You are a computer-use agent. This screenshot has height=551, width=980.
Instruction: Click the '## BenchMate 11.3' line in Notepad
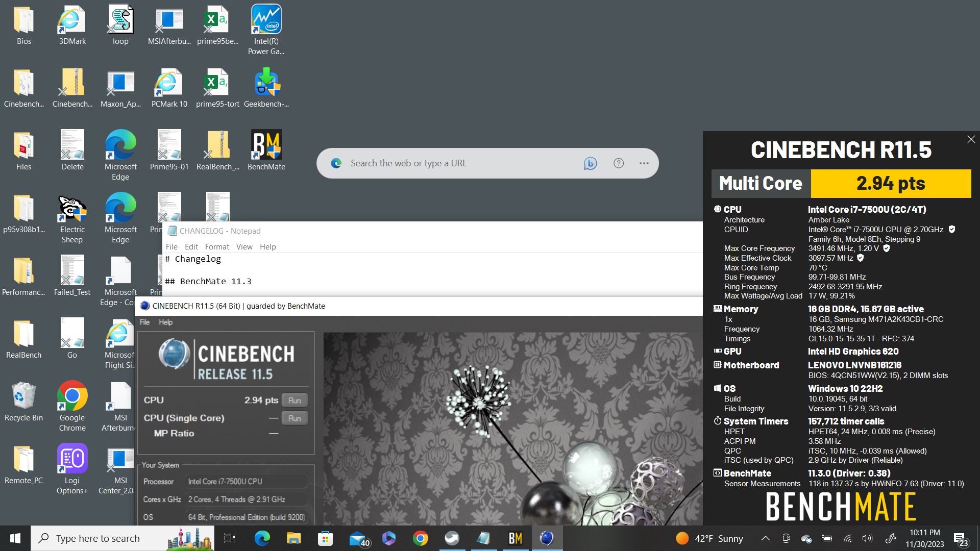[208, 282]
